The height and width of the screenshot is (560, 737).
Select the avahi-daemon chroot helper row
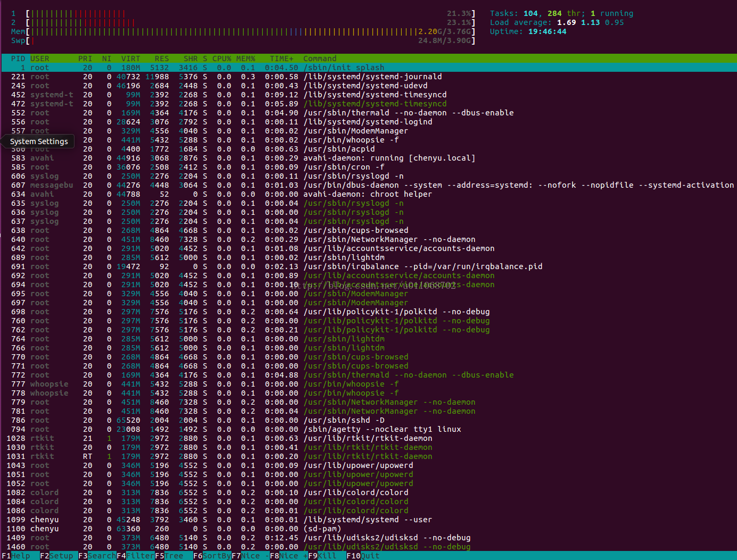pyautogui.click(x=368, y=194)
